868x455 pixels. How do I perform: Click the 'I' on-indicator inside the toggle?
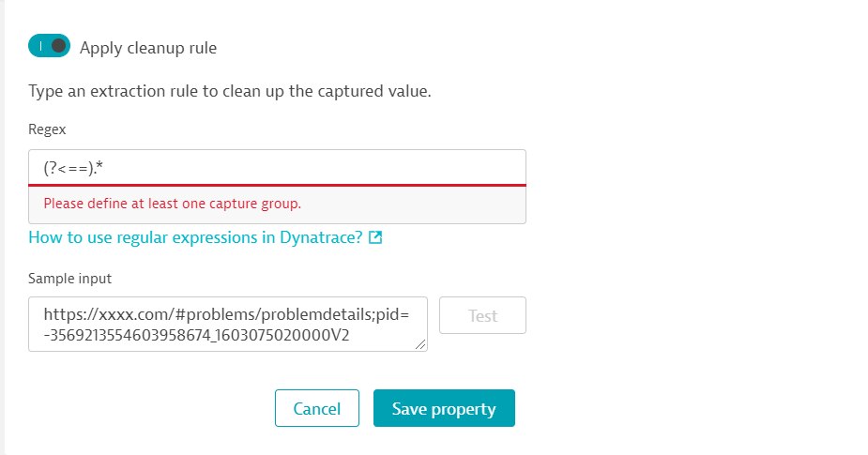pyautogui.click(x=40, y=46)
